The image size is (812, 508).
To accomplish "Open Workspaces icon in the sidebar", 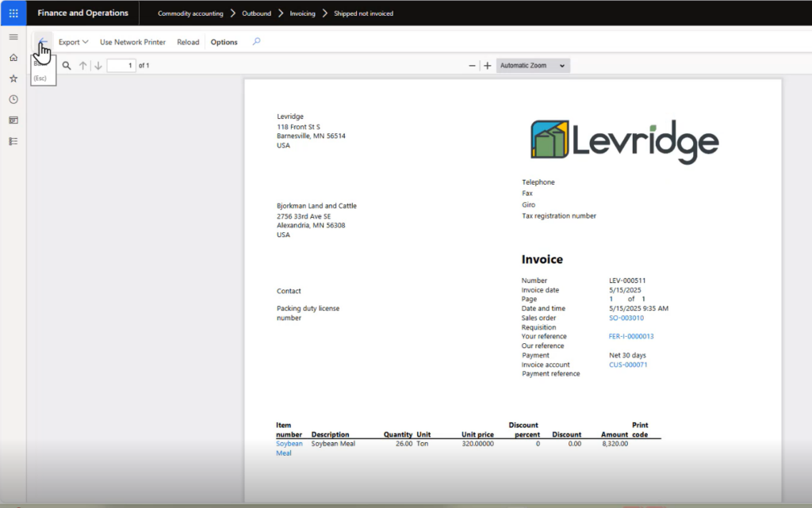I will click(13, 120).
